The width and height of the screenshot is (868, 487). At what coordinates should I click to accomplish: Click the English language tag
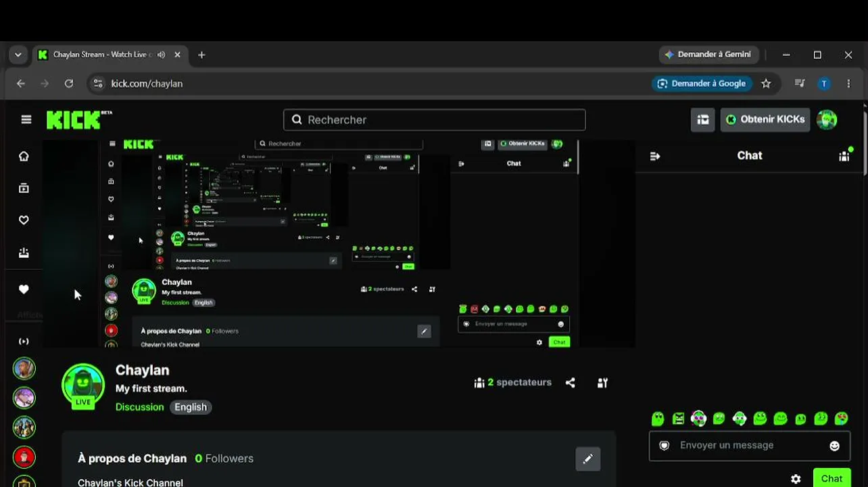point(191,407)
